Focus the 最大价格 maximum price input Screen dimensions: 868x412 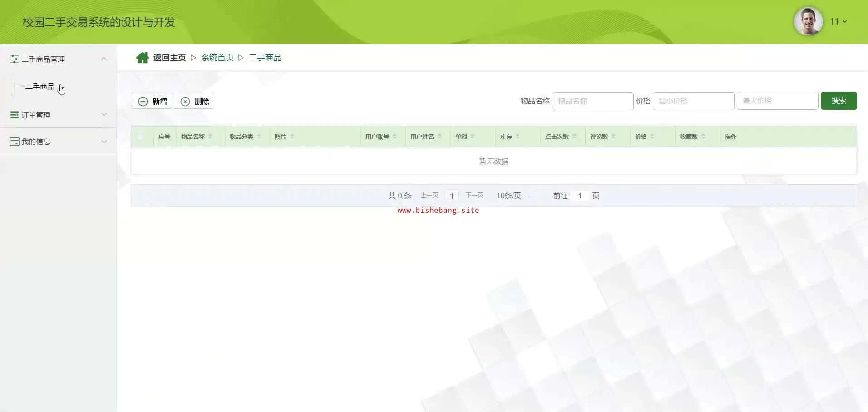click(x=777, y=101)
